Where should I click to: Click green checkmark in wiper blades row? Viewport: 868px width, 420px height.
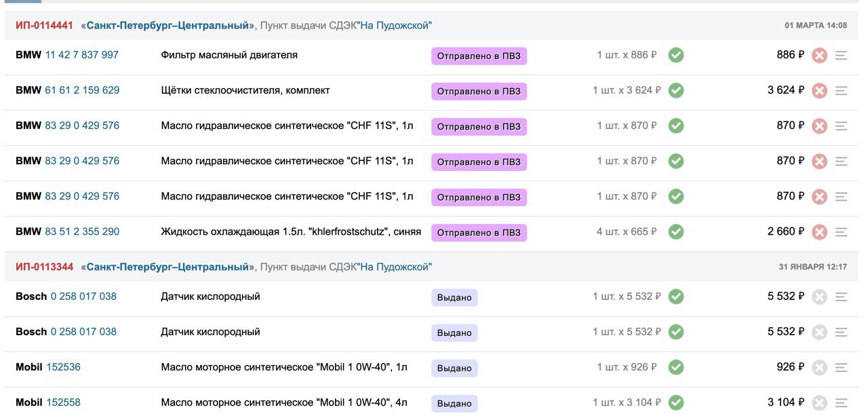coord(676,90)
